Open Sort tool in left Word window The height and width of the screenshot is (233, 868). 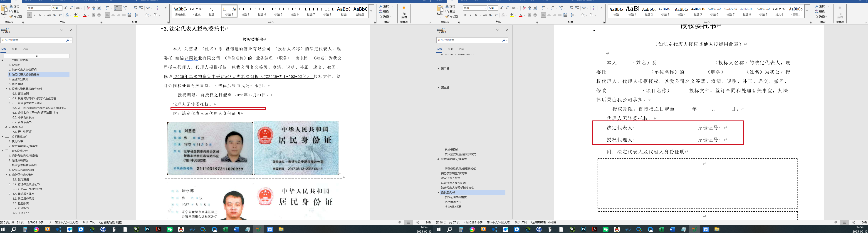pyautogui.click(x=158, y=8)
